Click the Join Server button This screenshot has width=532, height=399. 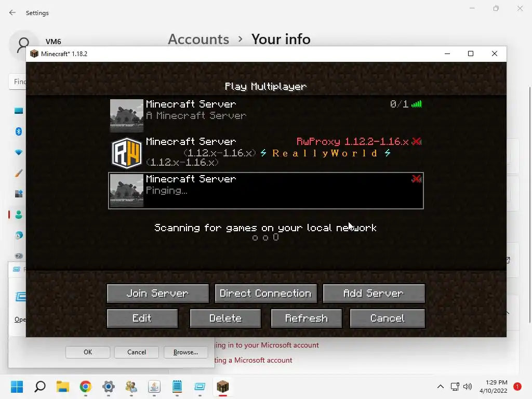[x=158, y=293]
